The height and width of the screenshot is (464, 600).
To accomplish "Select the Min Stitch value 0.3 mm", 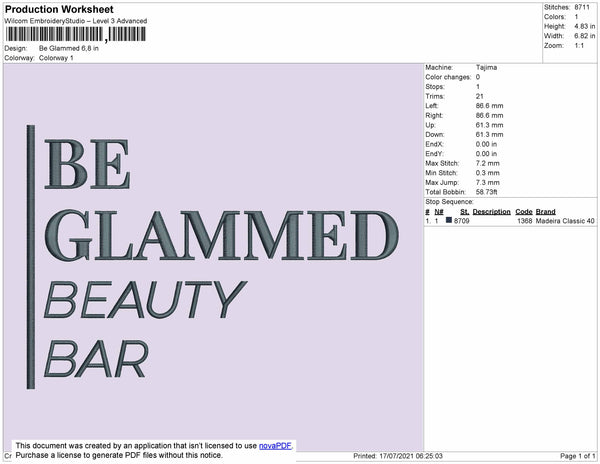I will 488,173.
